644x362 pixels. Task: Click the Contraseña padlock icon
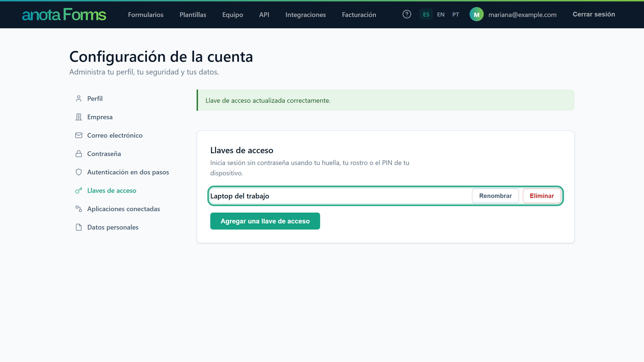[x=78, y=154]
